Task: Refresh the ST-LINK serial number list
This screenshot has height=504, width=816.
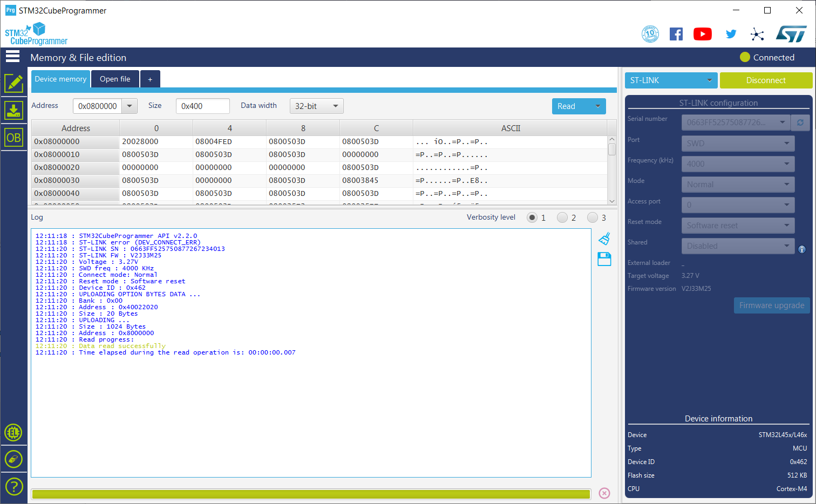Action: tap(800, 122)
